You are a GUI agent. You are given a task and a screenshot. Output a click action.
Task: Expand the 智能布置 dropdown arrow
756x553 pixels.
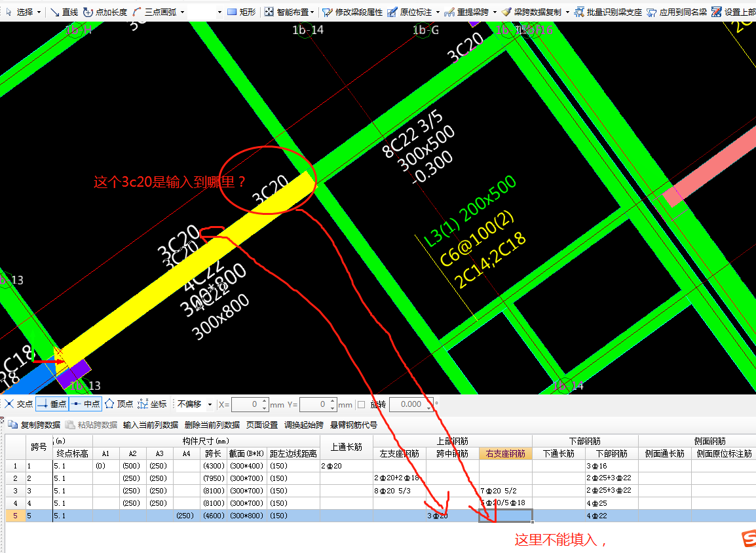tap(312, 12)
